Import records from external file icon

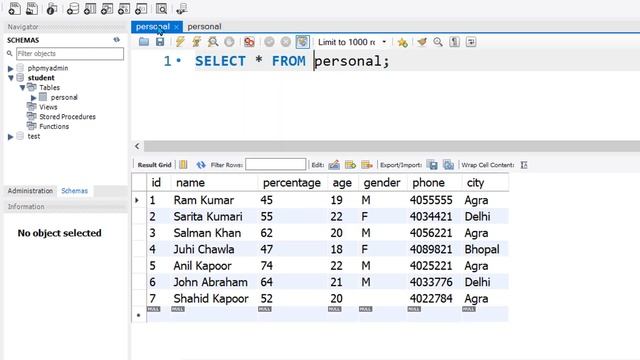(448, 164)
